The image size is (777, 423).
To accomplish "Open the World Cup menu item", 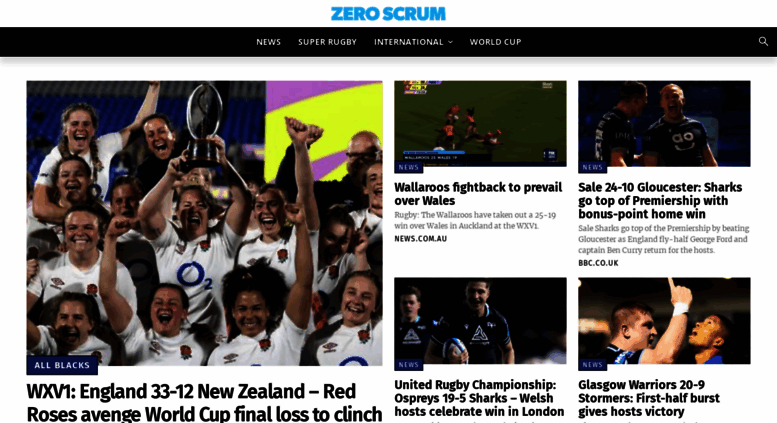I will [x=495, y=42].
